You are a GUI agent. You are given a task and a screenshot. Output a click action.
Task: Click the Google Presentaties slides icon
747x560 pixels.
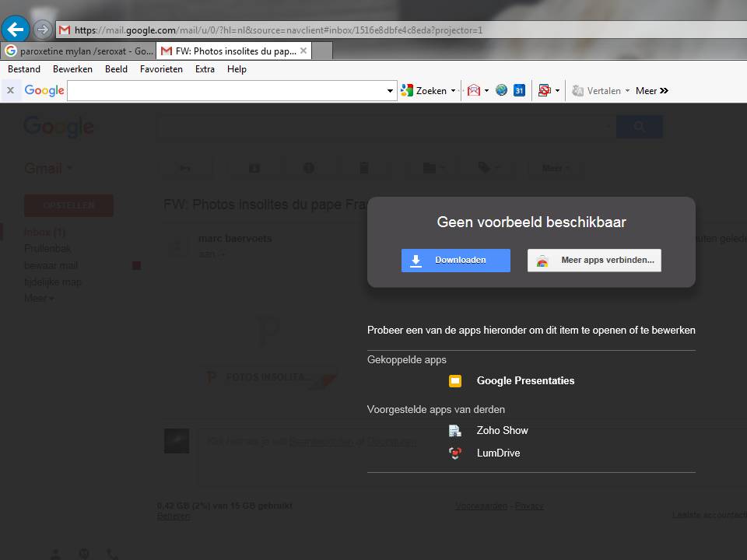455,381
